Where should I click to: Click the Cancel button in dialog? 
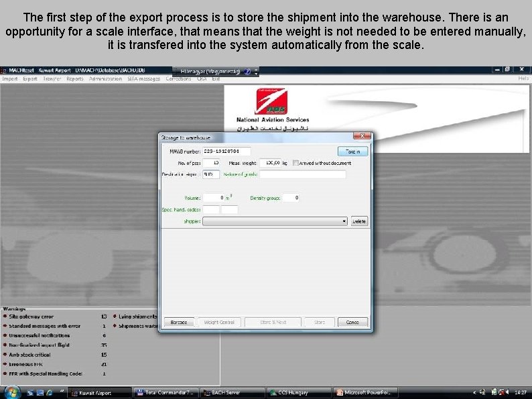352,322
